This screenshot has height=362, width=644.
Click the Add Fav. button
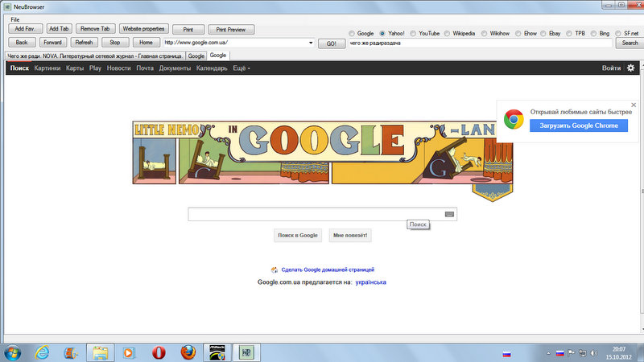coord(26,29)
